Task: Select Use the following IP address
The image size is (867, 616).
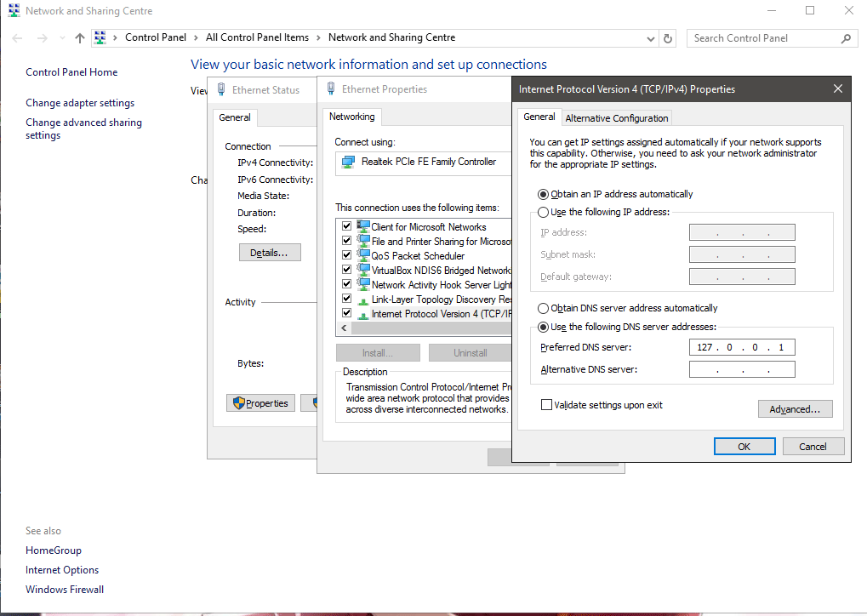Action: (x=544, y=212)
